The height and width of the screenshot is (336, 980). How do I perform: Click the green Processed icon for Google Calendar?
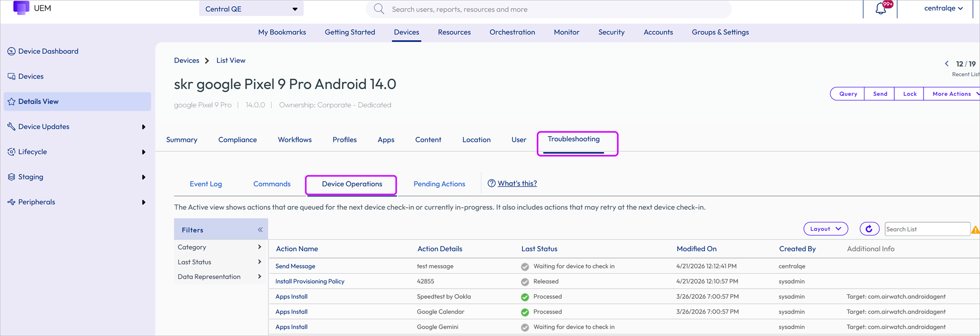point(525,312)
